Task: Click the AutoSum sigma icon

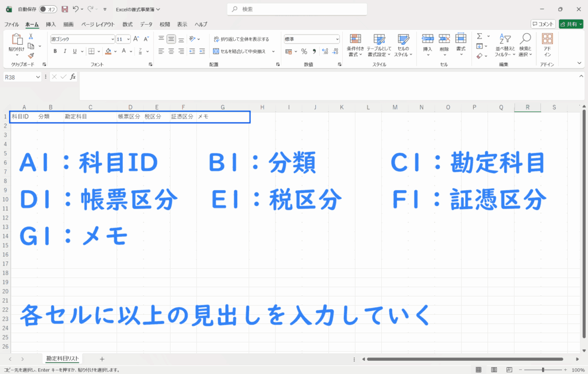Action: coord(479,36)
